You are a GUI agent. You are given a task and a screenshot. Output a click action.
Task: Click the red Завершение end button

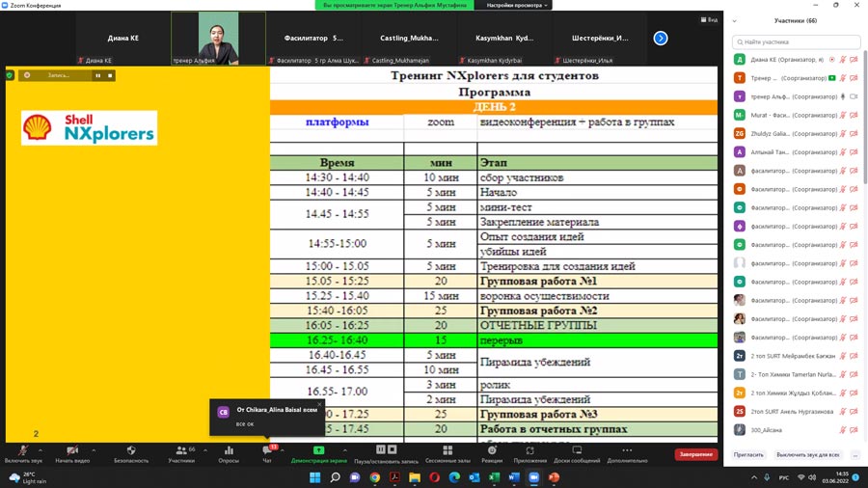tap(695, 454)
